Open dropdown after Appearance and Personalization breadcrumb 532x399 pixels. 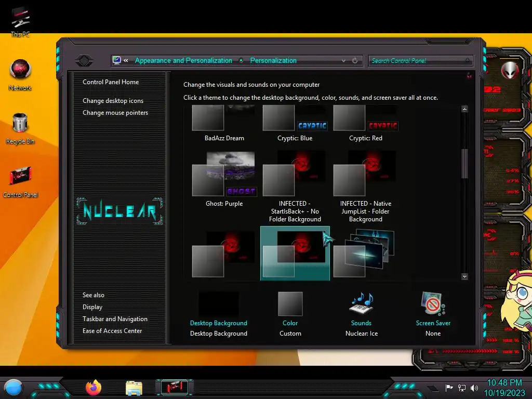click(241, 60)
